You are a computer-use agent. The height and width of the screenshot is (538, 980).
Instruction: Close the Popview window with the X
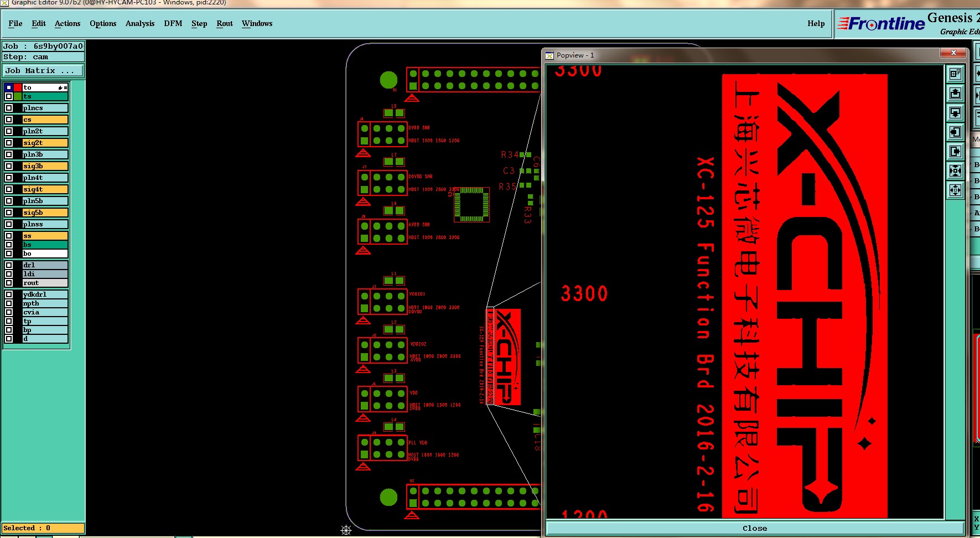click(x=953, y=53)
